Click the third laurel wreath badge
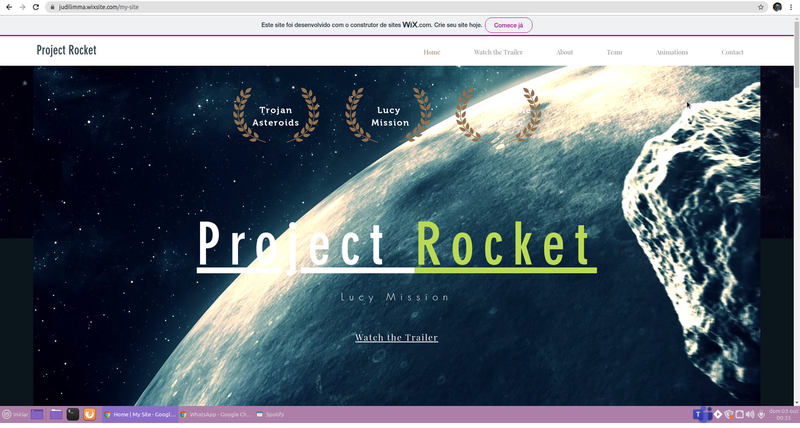The image size is (800, 428). [498, 115]
